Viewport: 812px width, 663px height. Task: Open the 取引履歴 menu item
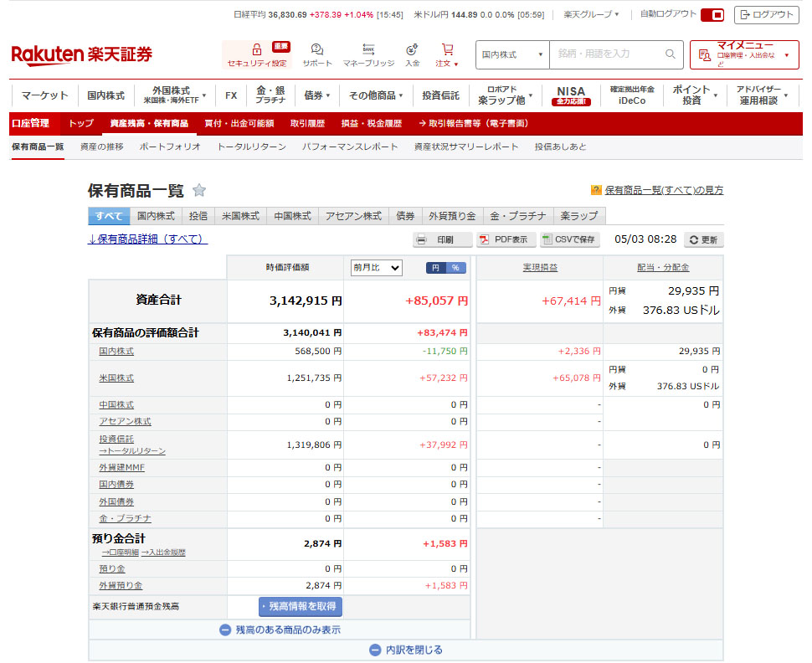tap(307, 123)
